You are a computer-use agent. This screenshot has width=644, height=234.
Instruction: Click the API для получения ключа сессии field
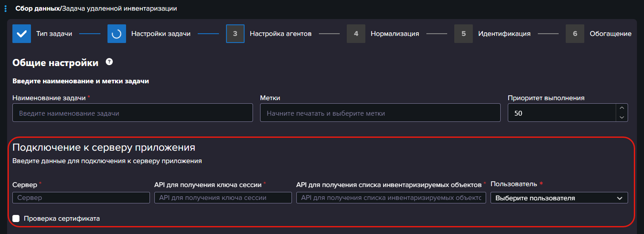[x=223, y=198]
